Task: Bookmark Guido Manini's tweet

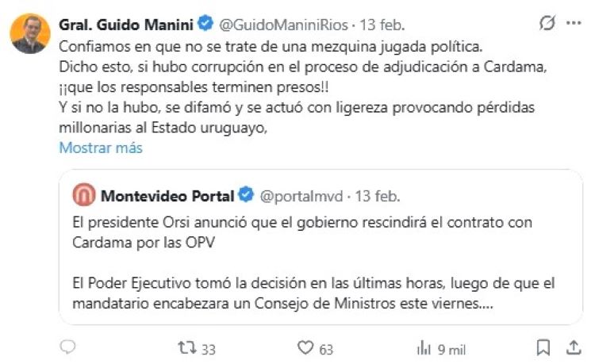Action: [543, 347]
